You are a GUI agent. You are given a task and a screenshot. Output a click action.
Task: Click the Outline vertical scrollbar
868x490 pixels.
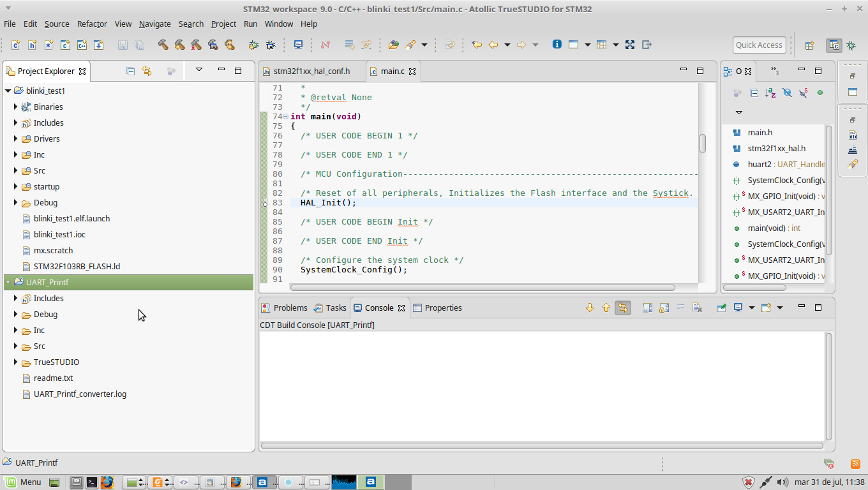tap(829, 190)
